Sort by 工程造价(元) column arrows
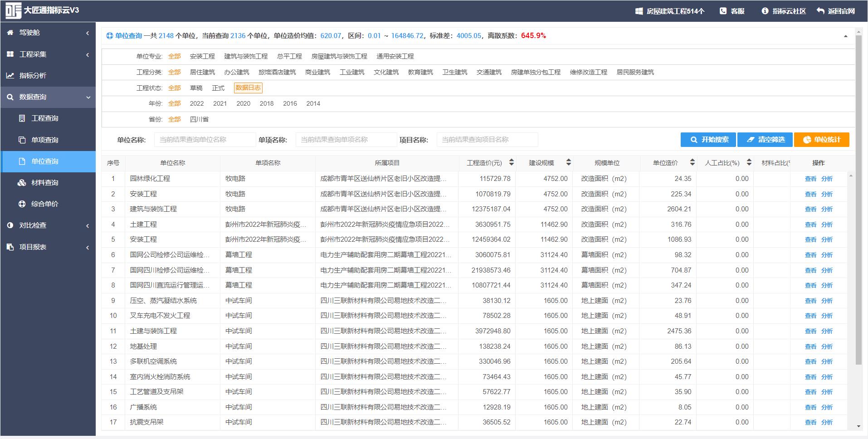This screenshot has width=868, height=439. pyautogui.click(x=512, y=162)
